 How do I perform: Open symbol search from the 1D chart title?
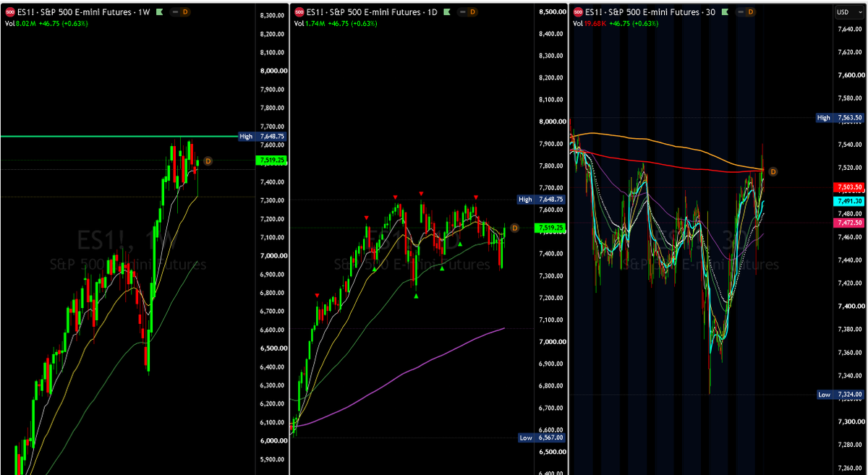coord(373,12)
